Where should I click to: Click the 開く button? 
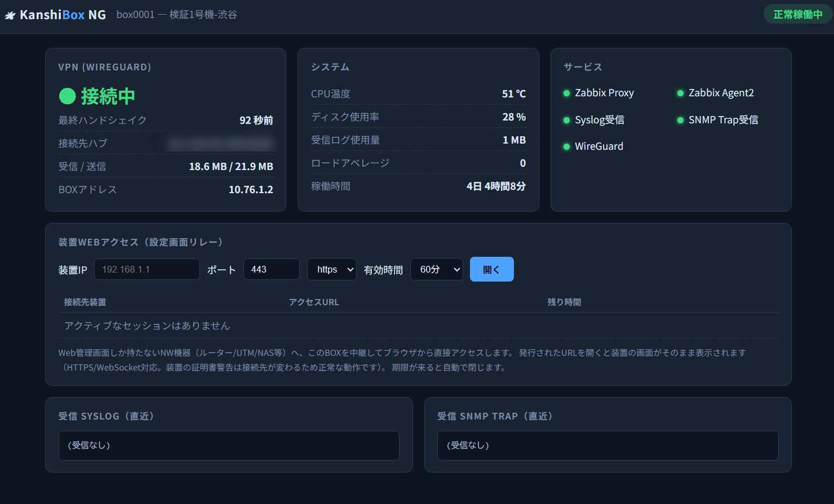point(492,269)
